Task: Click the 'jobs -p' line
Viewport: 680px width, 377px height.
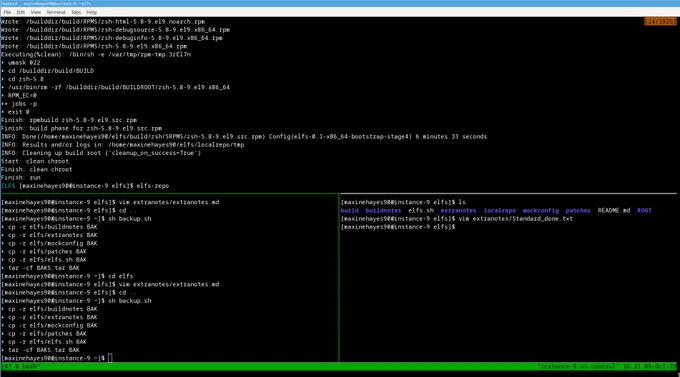Action: click(19, 104)
